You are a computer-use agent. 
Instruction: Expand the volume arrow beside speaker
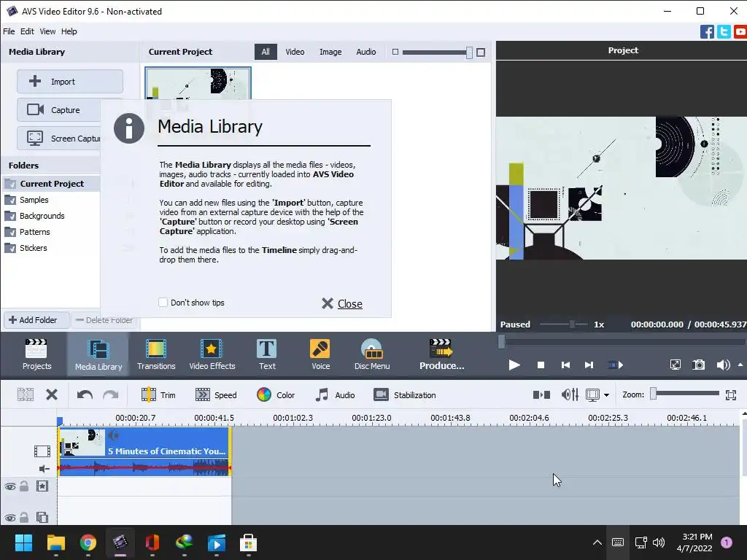(x=740, y=365)
